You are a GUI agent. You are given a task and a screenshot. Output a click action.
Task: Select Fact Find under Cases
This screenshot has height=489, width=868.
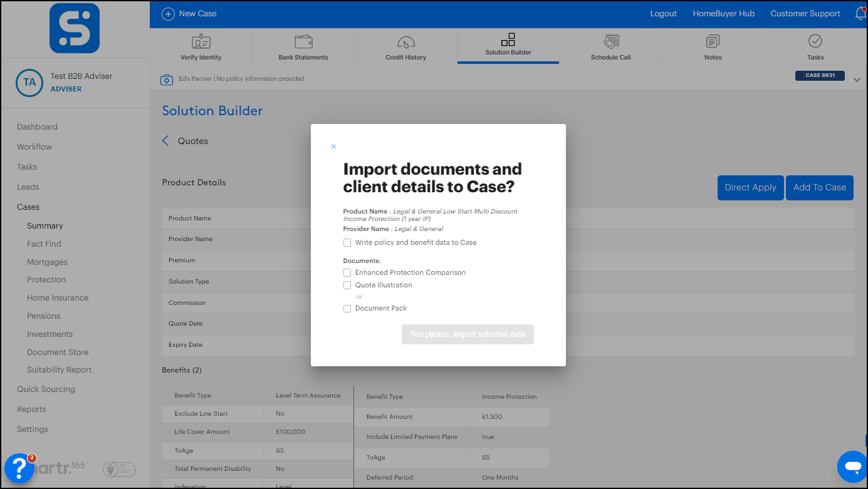click(44, 244)
